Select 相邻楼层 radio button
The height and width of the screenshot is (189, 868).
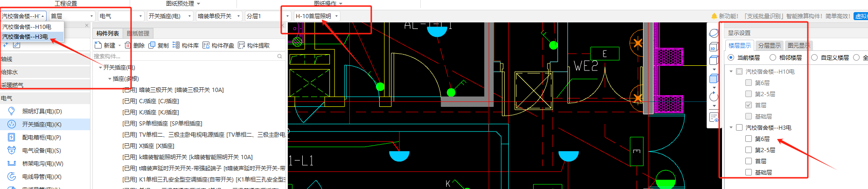pos(773,57)
